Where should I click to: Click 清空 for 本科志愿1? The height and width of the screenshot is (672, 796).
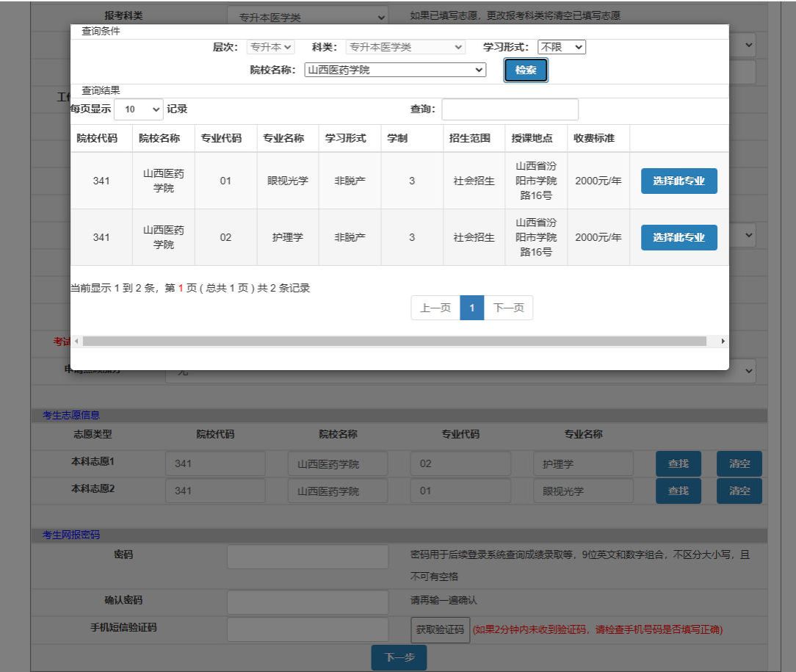tap(739, 464)
